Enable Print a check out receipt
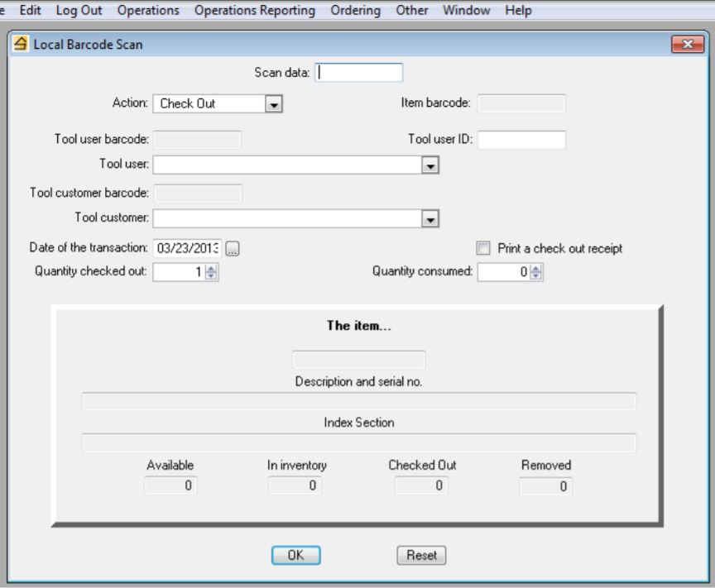Screen dimensions: 715x588 click(x=483, y=248)
